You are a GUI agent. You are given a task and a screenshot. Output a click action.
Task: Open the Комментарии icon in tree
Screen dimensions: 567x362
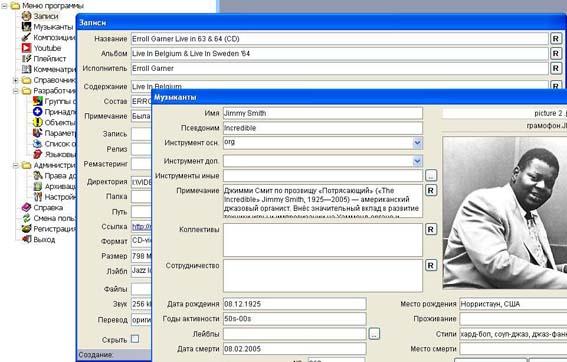[26, 69]
